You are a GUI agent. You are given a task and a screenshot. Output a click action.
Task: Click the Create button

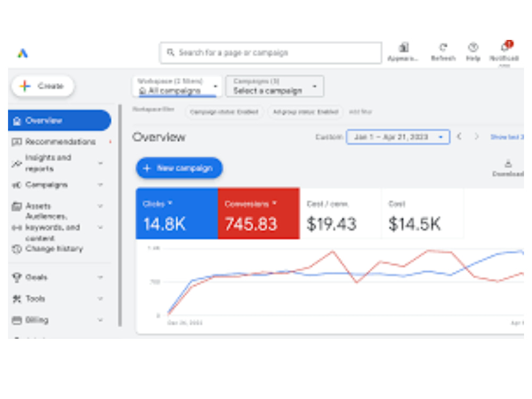[43, 86]
